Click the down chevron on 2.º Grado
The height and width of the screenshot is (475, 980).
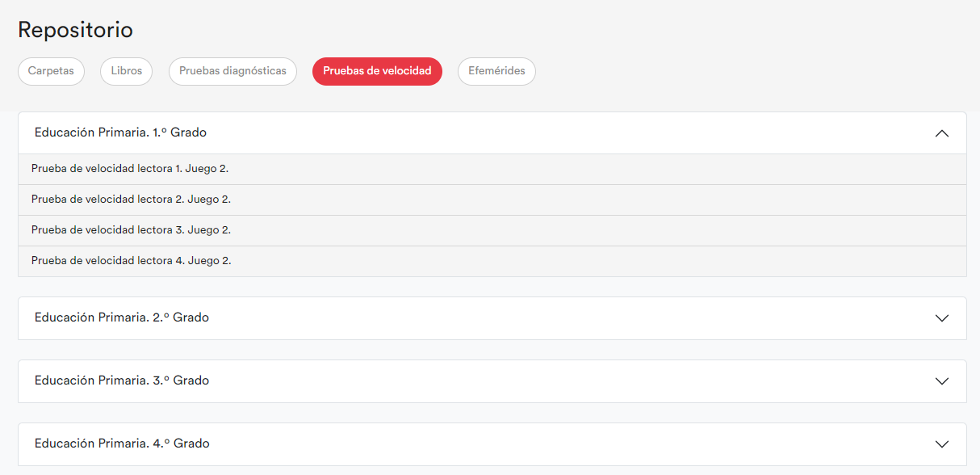click(941, 318)
